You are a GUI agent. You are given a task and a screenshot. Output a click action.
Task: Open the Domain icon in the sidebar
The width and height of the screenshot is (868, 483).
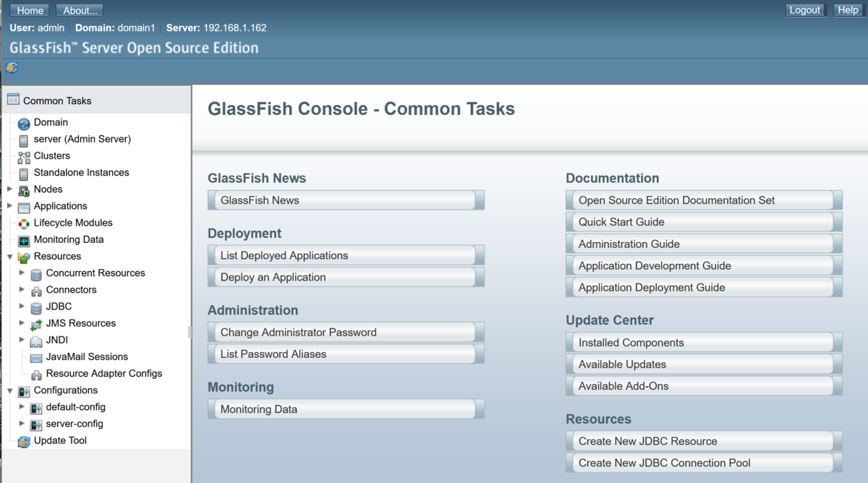point(23,122)
